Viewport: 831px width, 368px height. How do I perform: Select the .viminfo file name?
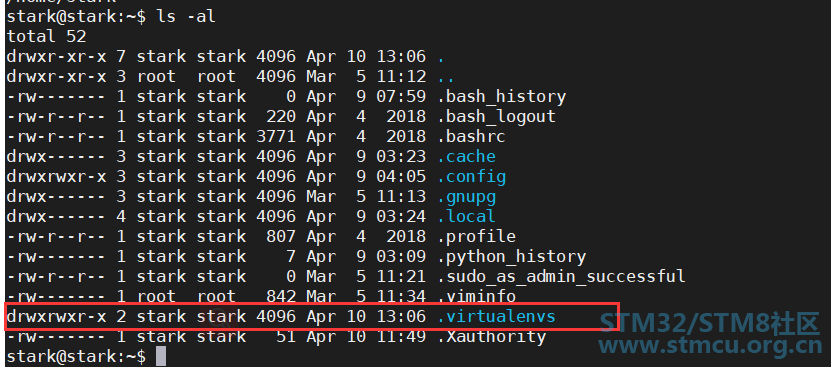(476, 296)
